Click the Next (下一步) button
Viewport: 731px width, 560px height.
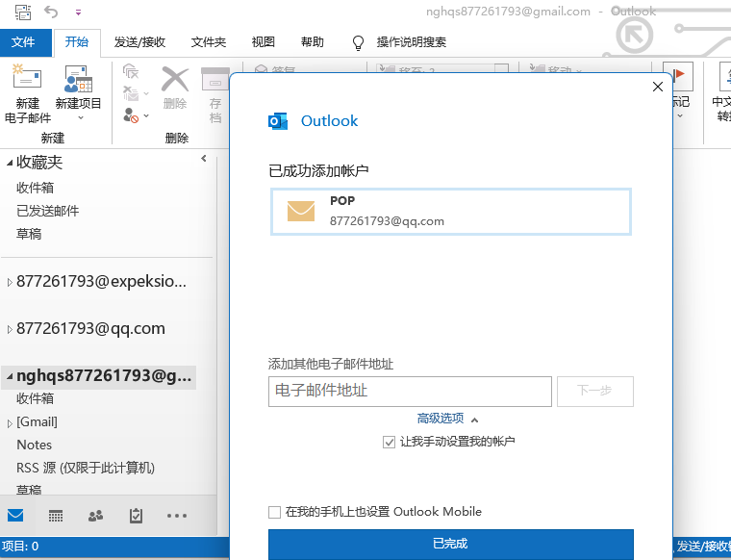(x=594, y=392)
